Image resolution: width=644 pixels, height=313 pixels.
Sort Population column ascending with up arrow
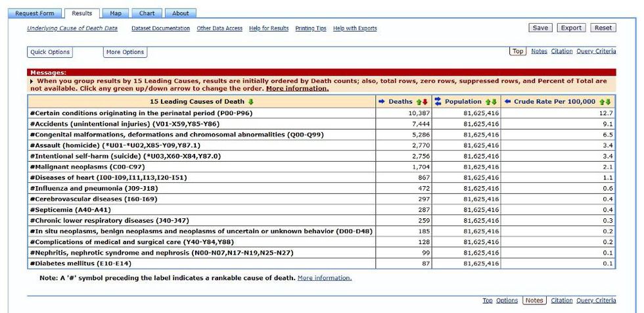pyautogui.click(x=488, y=102)
